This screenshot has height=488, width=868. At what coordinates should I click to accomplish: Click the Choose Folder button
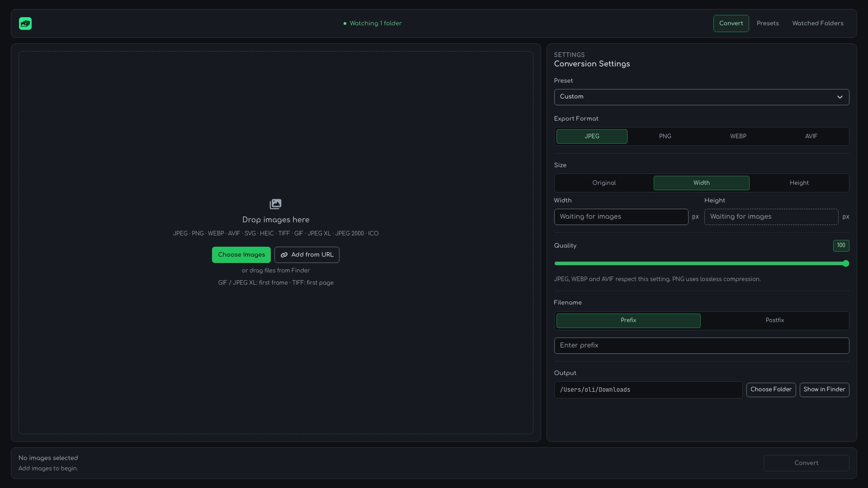click(x=771, y=389)
